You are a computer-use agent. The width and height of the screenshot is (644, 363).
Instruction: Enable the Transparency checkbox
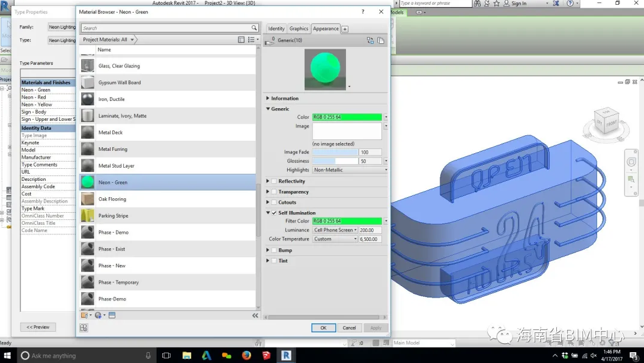coord(274,192)
